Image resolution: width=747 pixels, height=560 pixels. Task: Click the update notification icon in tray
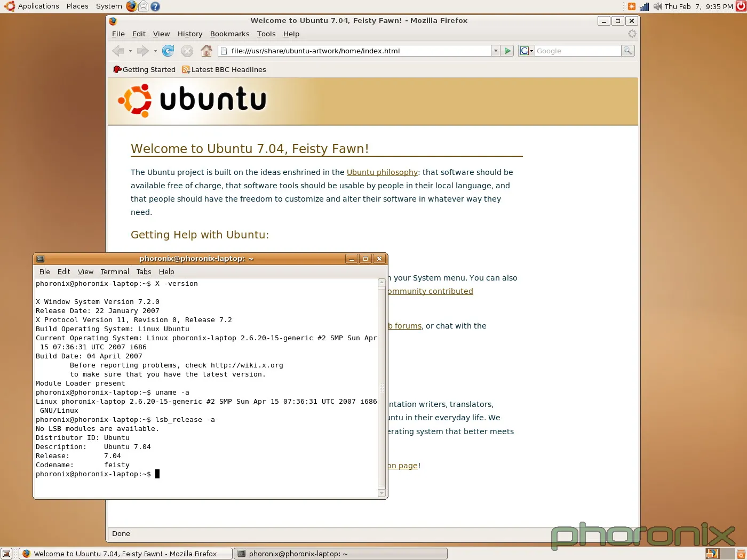pyautogui.click(x=632, y=6)
